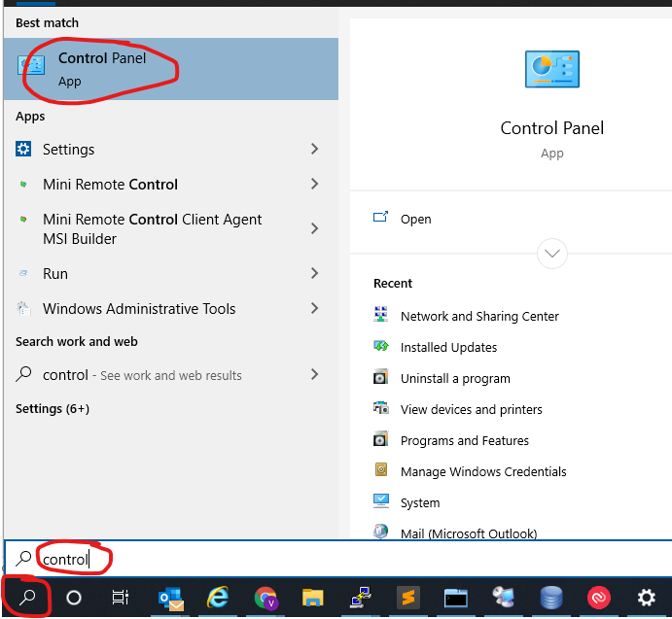The width and height of the screenshot is (672, 619).
Task: Open the red Creative Cloud taskbar icon
Action: [599, 598]
